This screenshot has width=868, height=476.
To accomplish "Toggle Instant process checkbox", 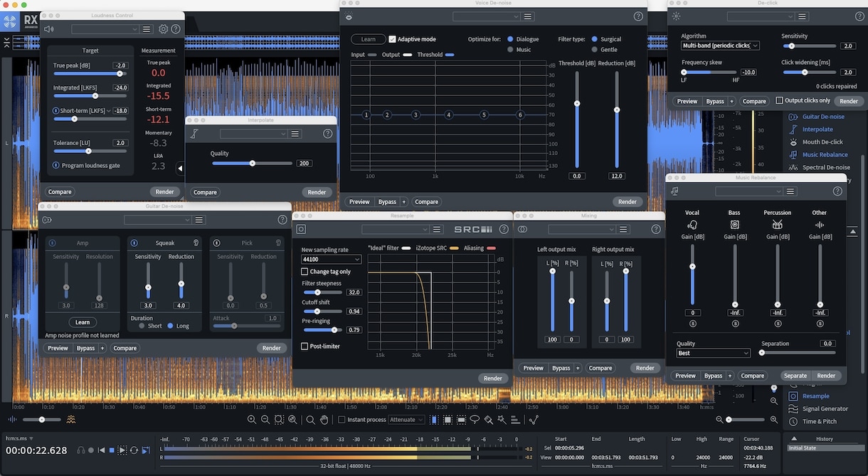I will pyautogui.click(x=342, y=420).
